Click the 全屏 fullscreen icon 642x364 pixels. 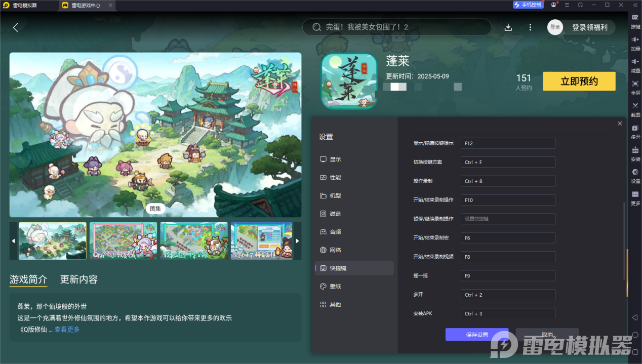click(635, 86)
